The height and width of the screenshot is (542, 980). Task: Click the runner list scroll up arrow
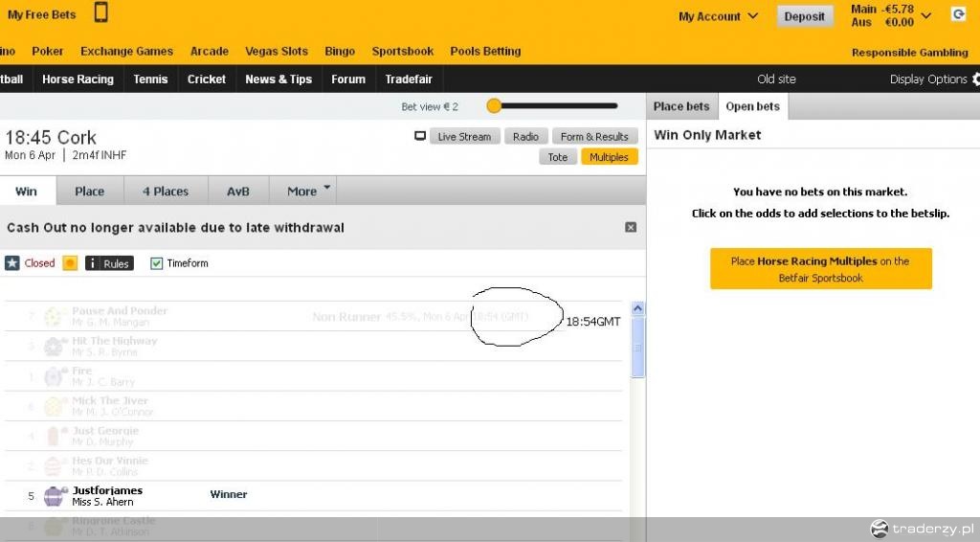coord(637,308)
